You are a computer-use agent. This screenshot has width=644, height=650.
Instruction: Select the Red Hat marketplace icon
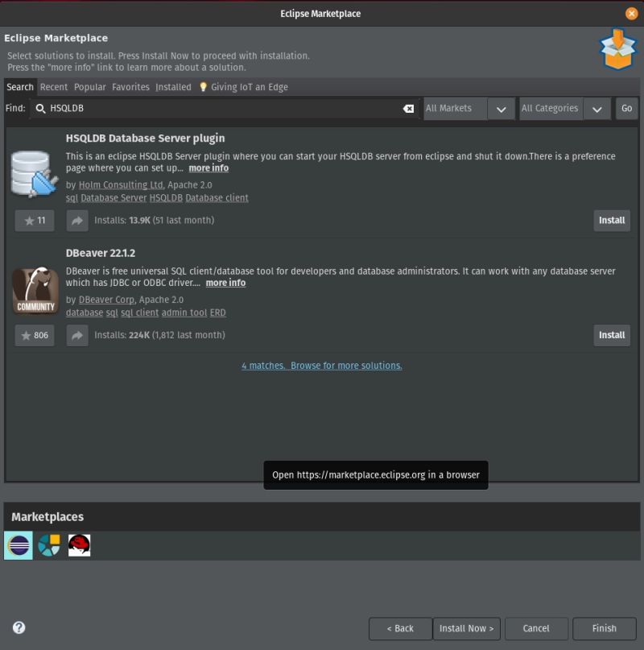tap(79, 544)
